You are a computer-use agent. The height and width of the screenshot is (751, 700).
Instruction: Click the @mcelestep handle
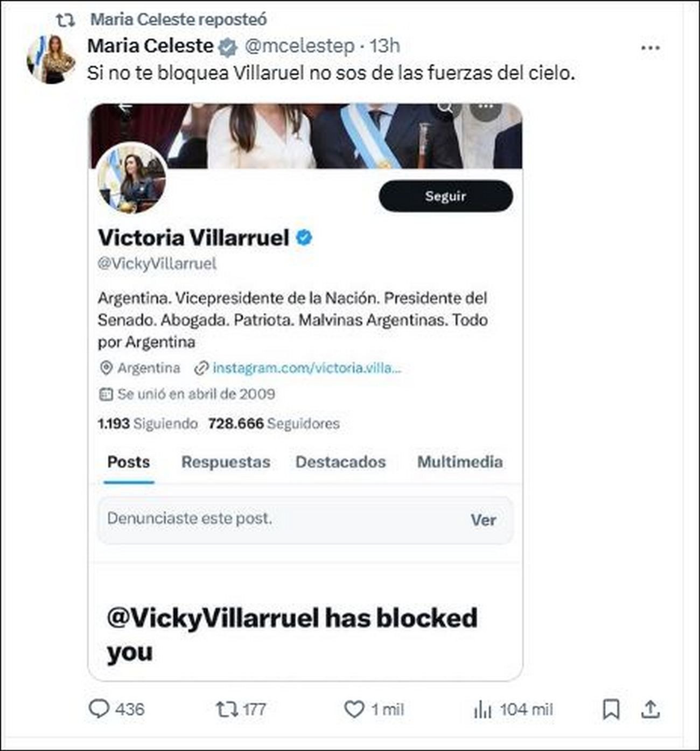(x=299, y=46)
